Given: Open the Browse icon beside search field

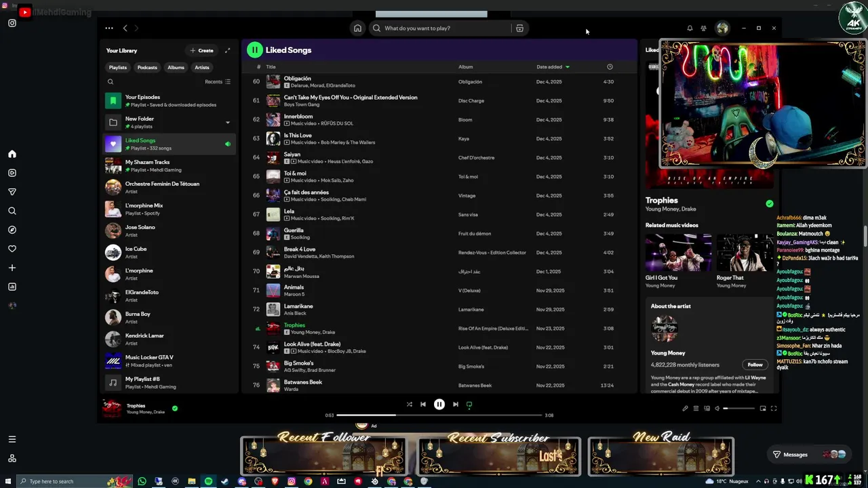Looking at the screenshot, I should click(x=519, y=28).
